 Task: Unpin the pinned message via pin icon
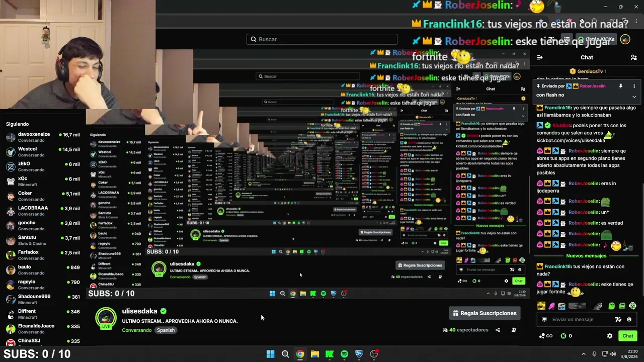[x=621, y=86]
